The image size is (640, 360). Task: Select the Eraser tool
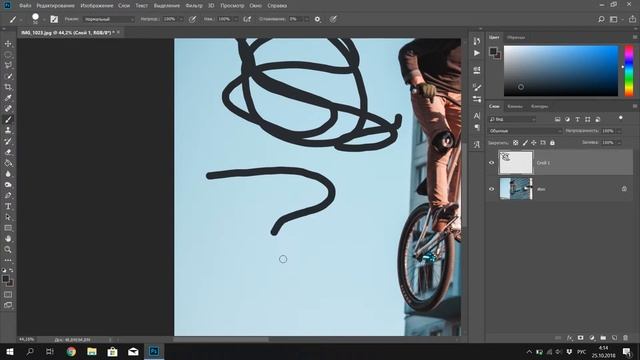pos(8,152)
